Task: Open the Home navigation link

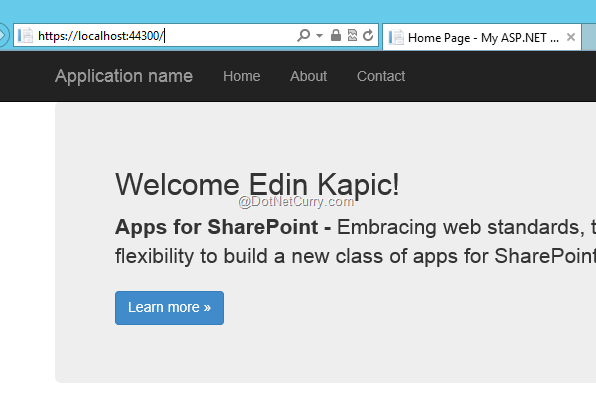Action: click(x=242, y=76)
